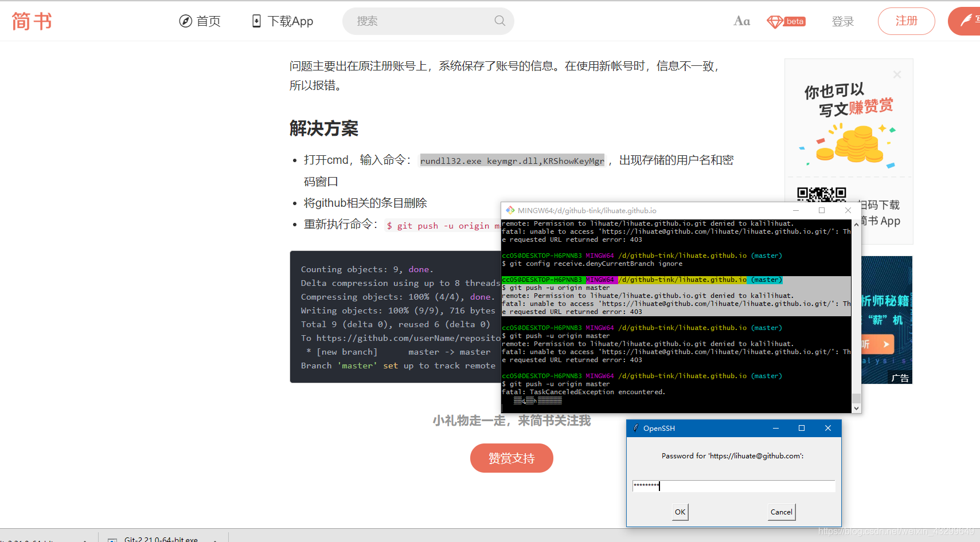Maximize the OpenSSH dialog
980x542 pixels.
802,428
